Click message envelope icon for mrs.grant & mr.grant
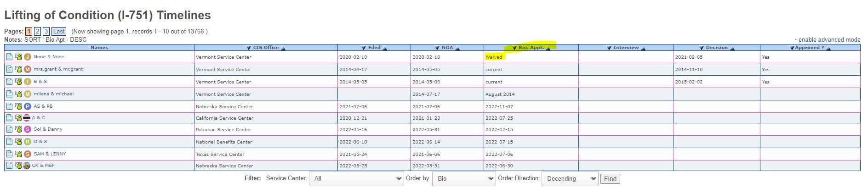868x188 pixels. [x=18, y=69]
